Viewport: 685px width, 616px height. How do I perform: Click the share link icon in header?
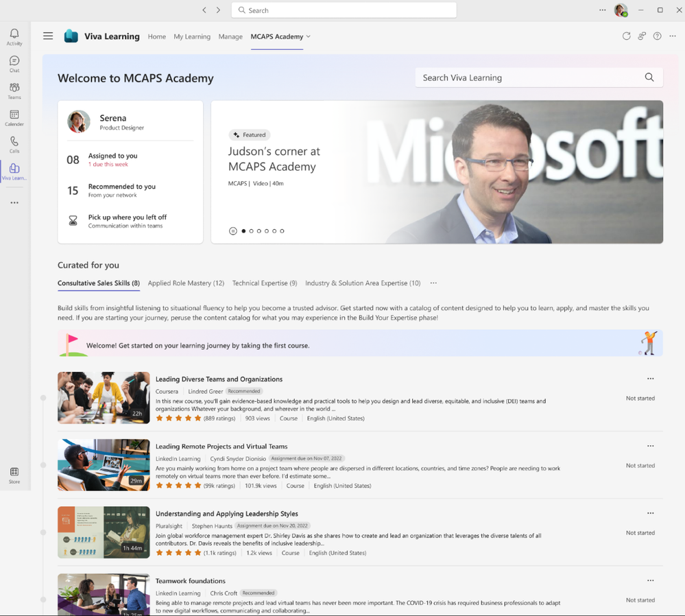click(x=642, y=36)
